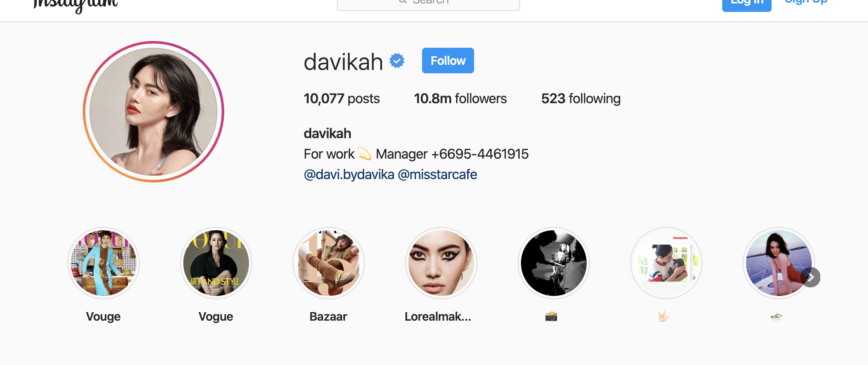
Task: Open the Vogue Art and Style highlight
Action: click(x=216, y=263)
